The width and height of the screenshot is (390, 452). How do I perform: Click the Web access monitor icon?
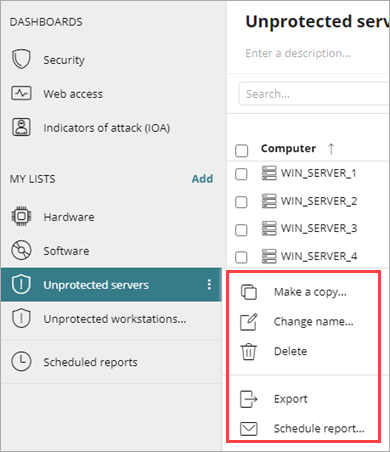tap(21, 93)
